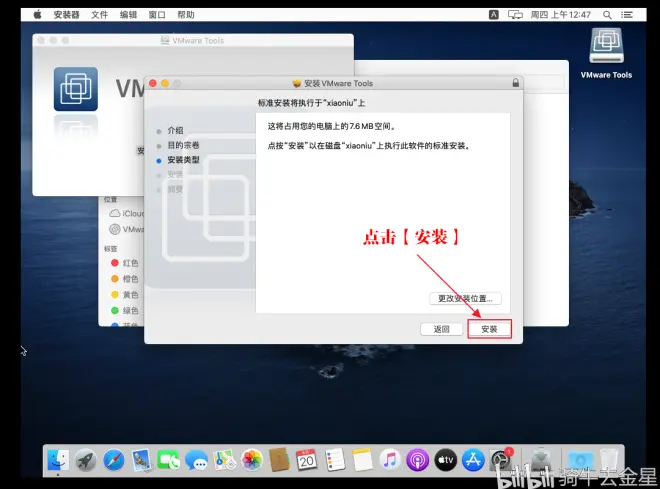Open Music from the Dock

(390, 460)
